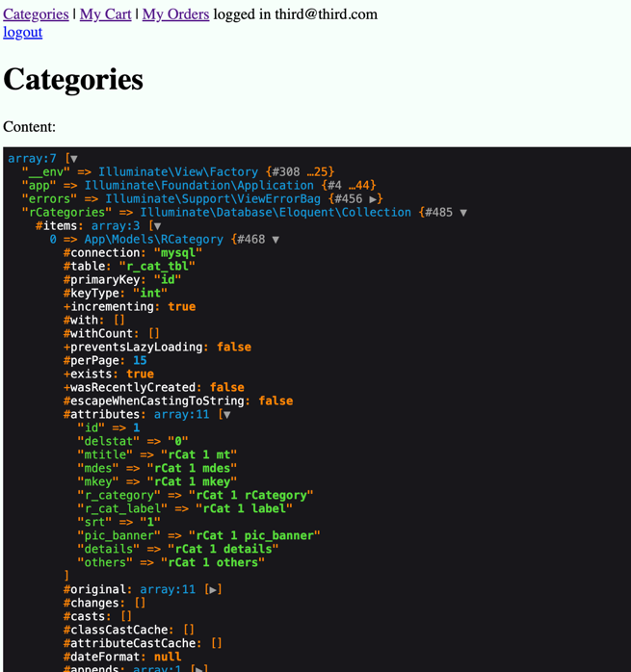631x672 pixels.
Task: Click the logout link
Action: pos(22,32)
